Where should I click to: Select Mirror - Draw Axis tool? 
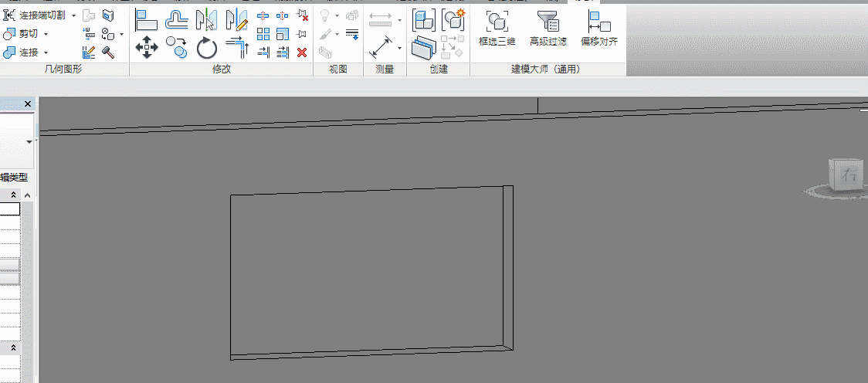tap(238, 20)
